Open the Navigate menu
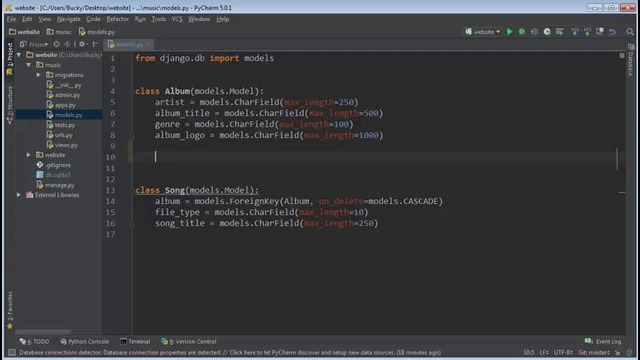 tap(69, 19)
